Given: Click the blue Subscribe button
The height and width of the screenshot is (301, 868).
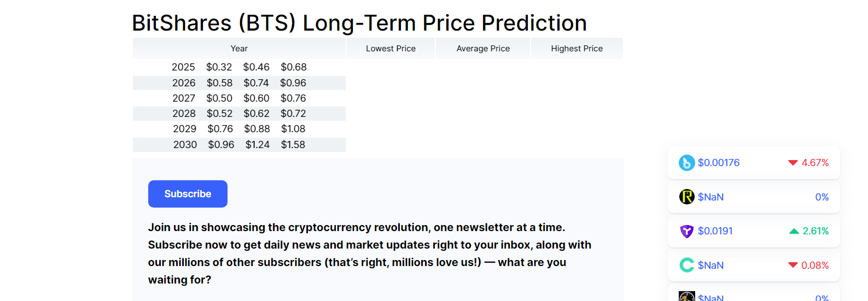Looking at the screenshot, I should [188, 194].
